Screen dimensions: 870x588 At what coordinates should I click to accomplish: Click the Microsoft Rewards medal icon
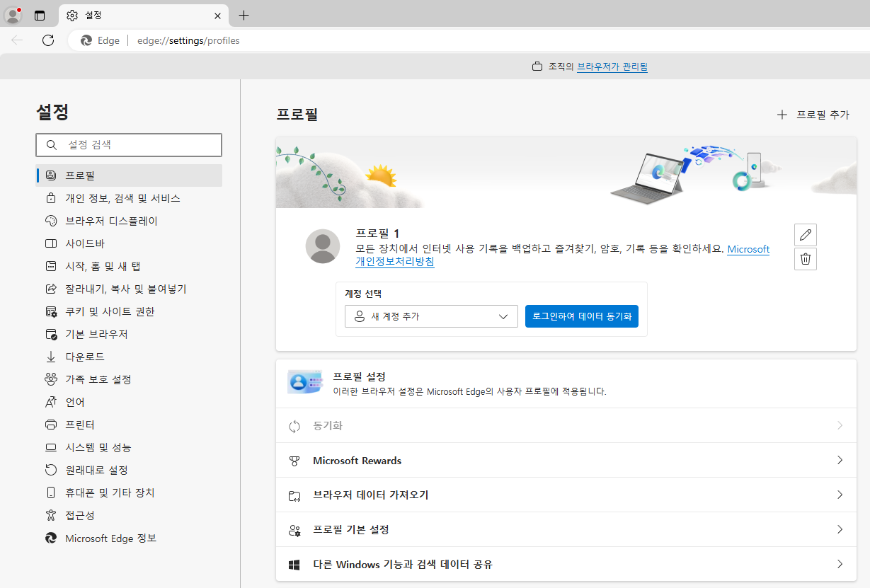click(295, 461)
